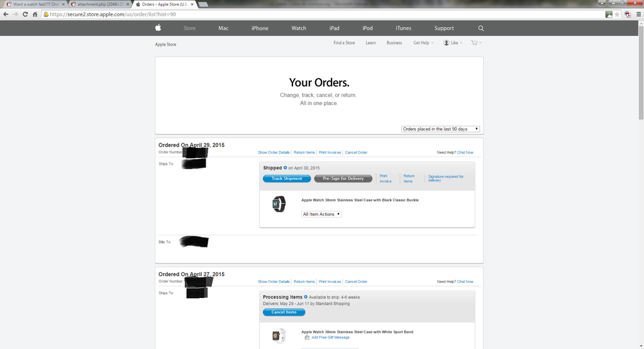This screenshot has height=349, width=644.
Task: Switch to the attachment.php browser tab
Action: pyautogui.click(x=100, y=4)
